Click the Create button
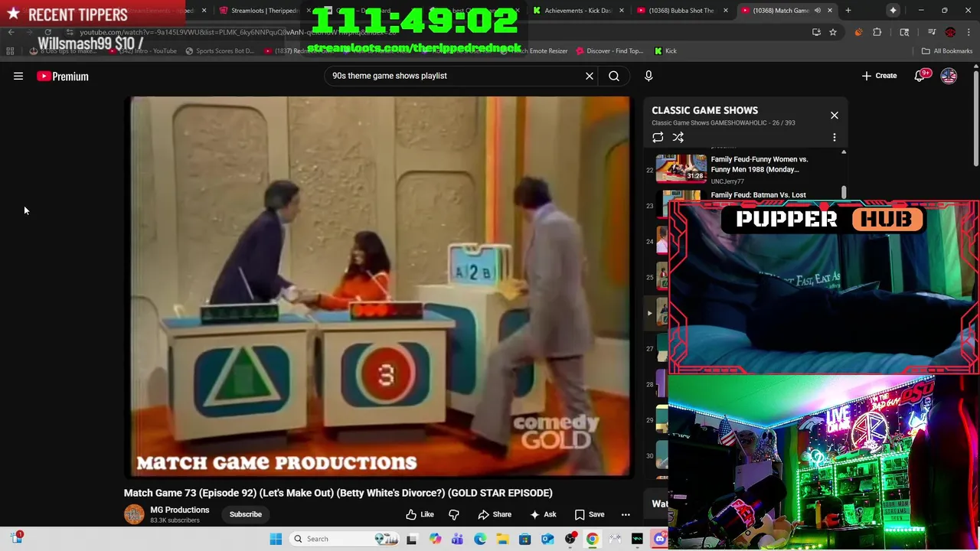This screenshot has width=980, height=551. 879,76
